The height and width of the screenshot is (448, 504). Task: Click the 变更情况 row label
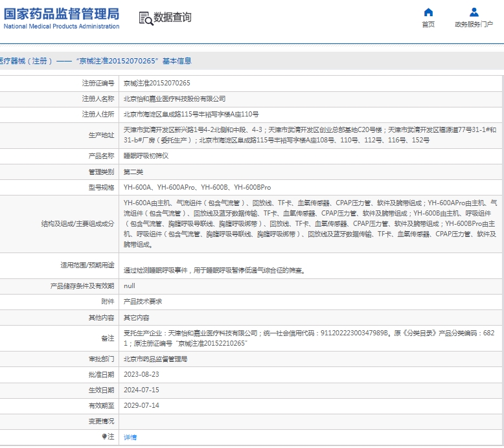(x=101, y=421)
